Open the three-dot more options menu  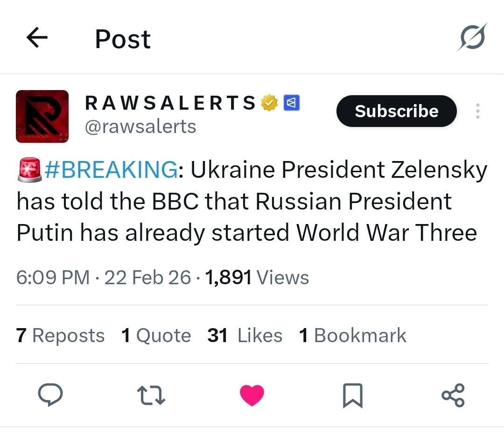477,111
